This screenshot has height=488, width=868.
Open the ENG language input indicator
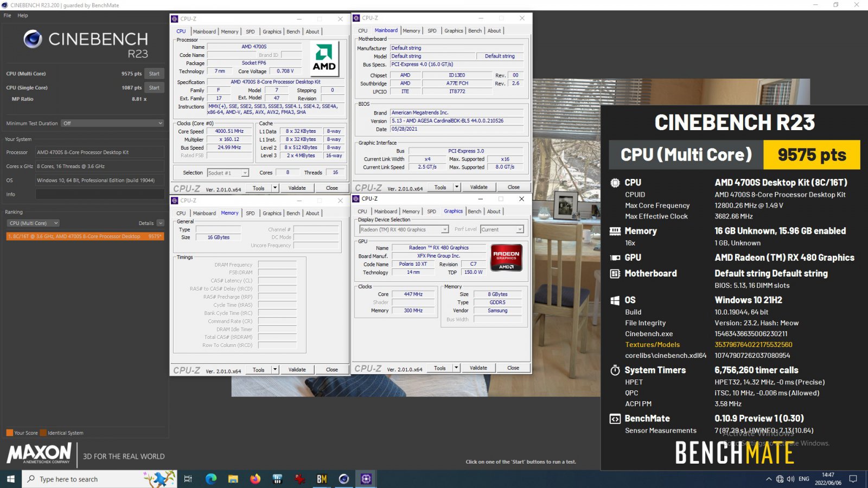tap(804, 479)
